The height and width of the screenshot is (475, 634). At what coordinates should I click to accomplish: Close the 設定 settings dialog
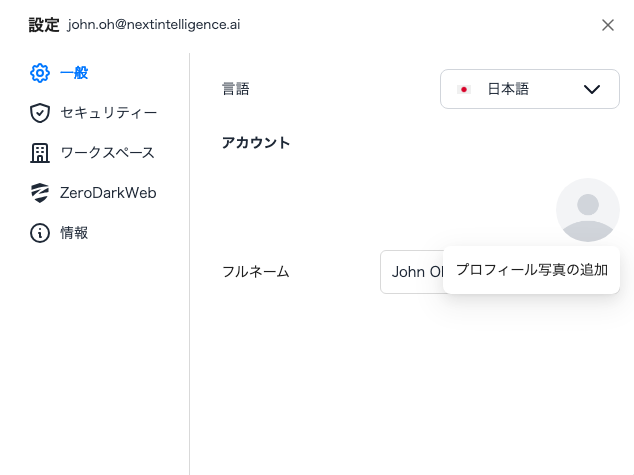coord(608,25)
